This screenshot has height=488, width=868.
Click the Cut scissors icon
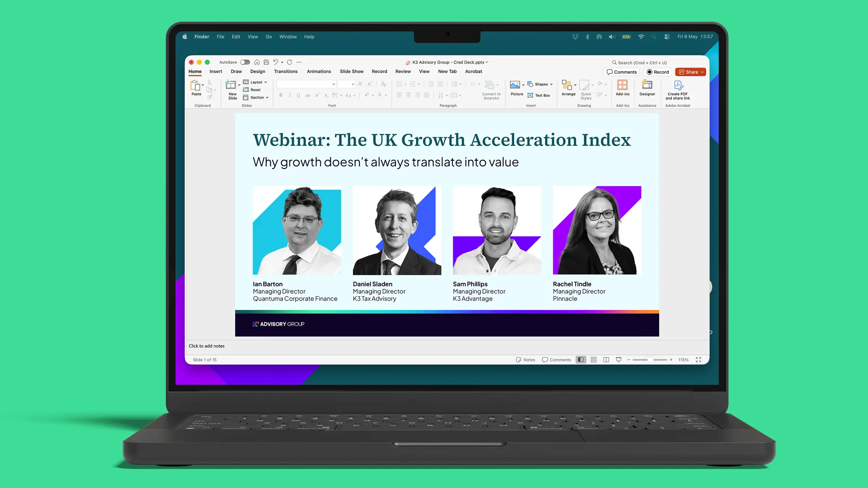[x=209, y=82]
